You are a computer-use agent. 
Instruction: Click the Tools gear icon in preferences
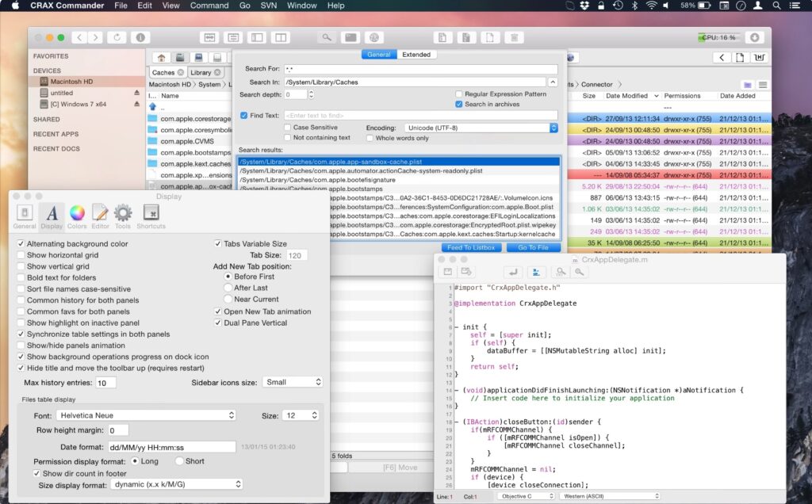pos(123,214)
